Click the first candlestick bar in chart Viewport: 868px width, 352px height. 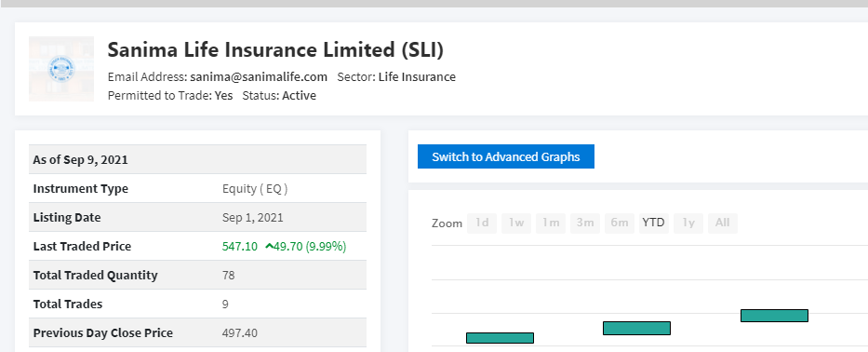(500, 338)
